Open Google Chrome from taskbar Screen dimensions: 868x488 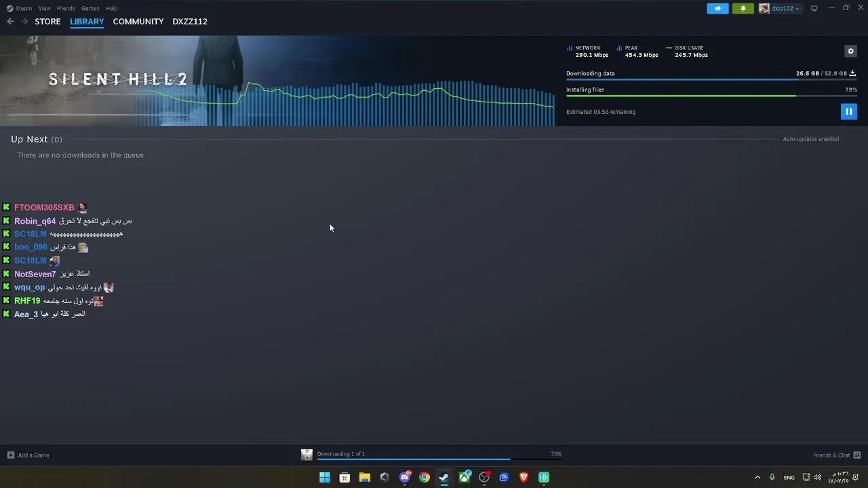click(x=425, y=477)
